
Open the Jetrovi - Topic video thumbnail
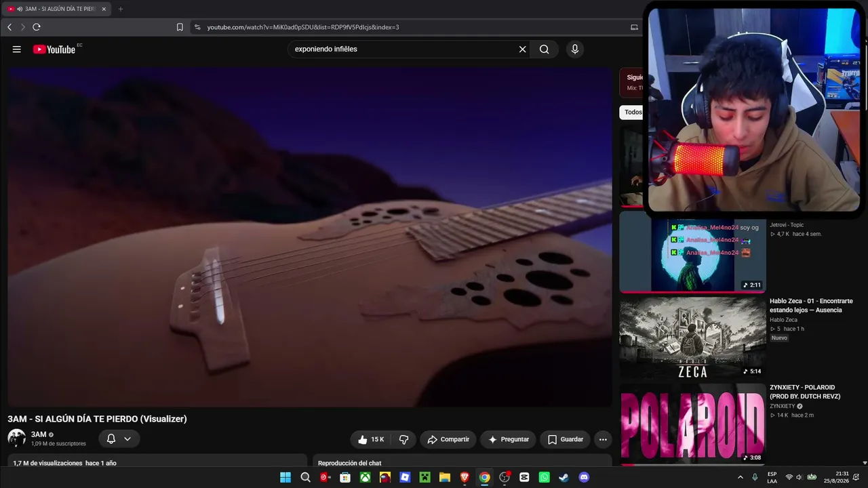[x=692, y=251]
